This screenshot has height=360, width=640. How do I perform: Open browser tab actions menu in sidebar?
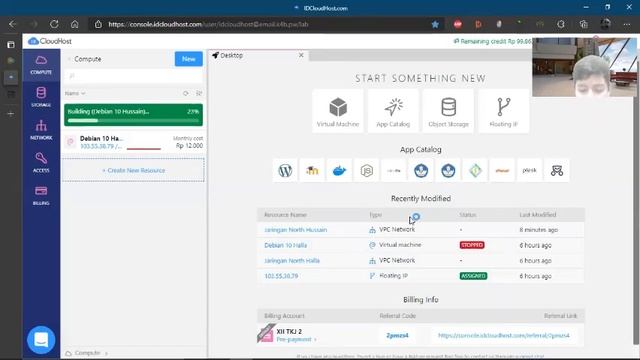11,44
